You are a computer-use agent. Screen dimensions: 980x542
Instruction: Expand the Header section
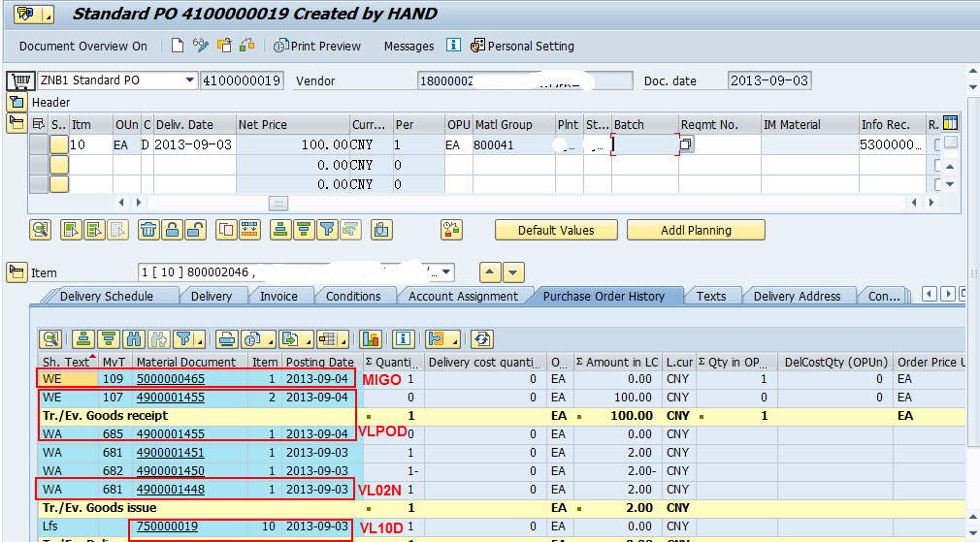coord(16,102)
